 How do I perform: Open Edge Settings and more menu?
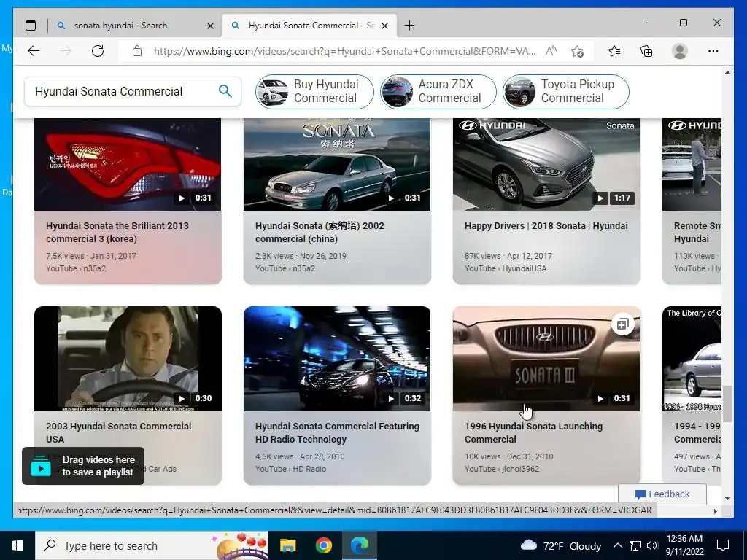[713, 51]
